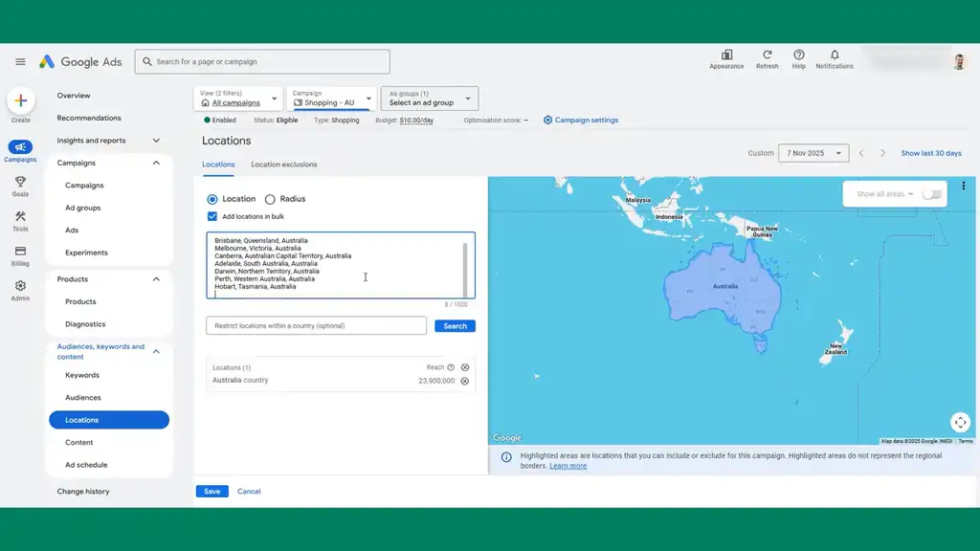Uncheck Add locations in bulk
The width and height of the screenshot is (980, 551).
coord(212,217)
